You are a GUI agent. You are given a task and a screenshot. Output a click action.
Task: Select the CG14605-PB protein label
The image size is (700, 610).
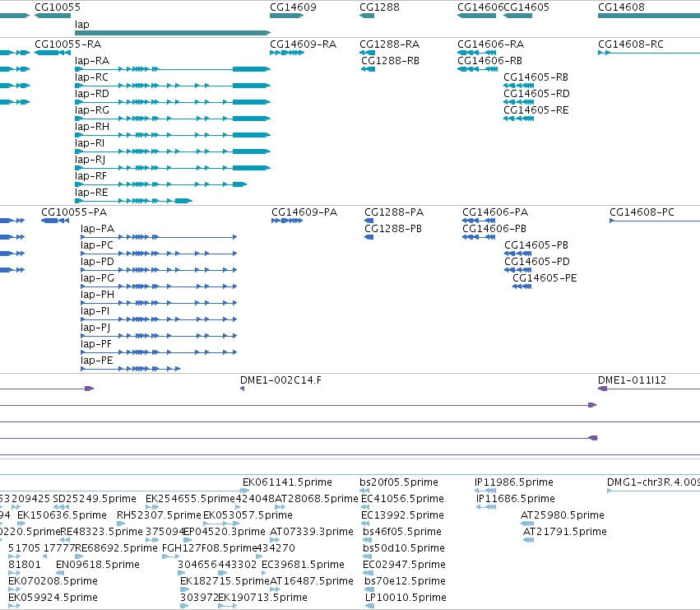(x=536, y=245)
